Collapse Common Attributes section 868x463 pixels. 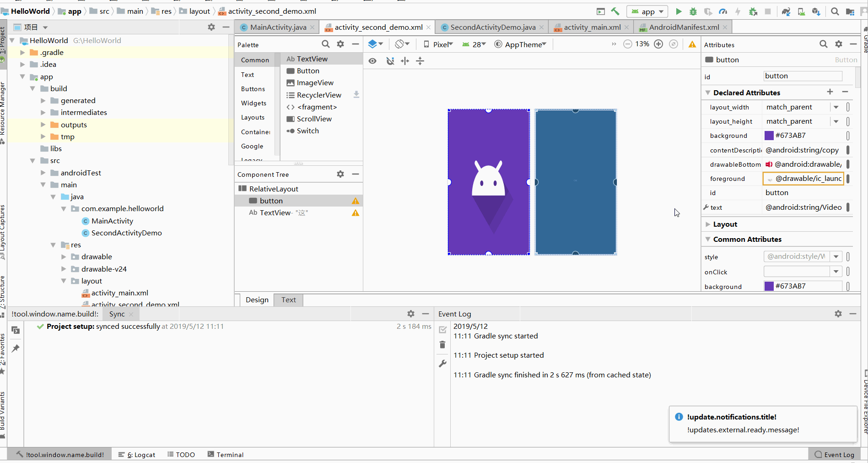click(x=708, y=239)
